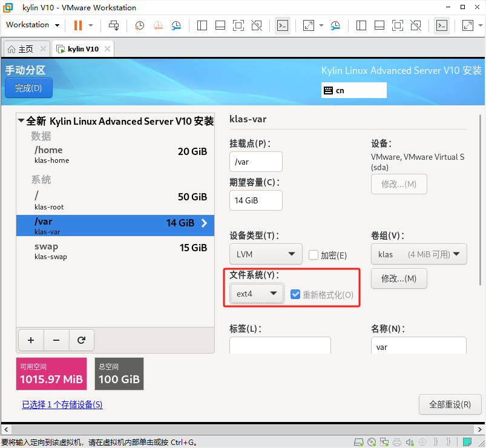The width and height of the screenshot is (486, 448).
Task: Close the 主页 tab
Action: pos(44,48)
